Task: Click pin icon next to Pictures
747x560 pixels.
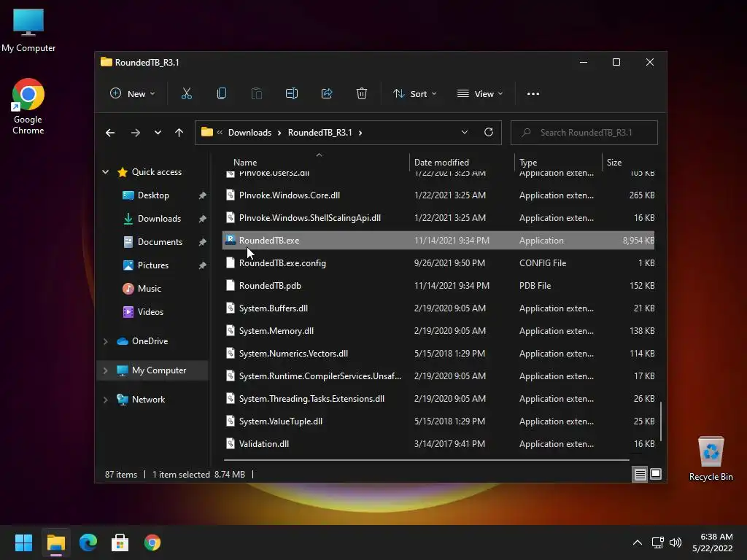Action: point(203,265)
